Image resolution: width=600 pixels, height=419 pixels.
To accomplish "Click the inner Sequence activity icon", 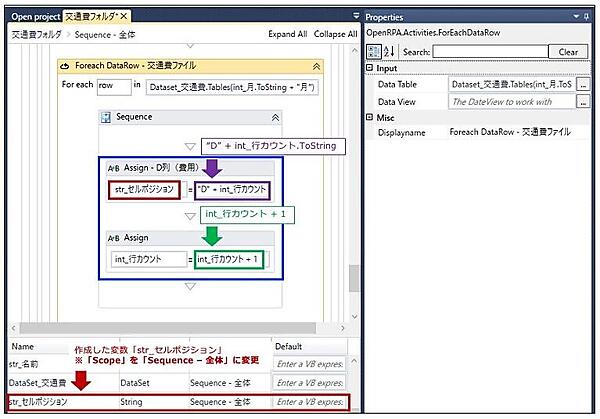I will pyautogui.click(x=105, y=117).
